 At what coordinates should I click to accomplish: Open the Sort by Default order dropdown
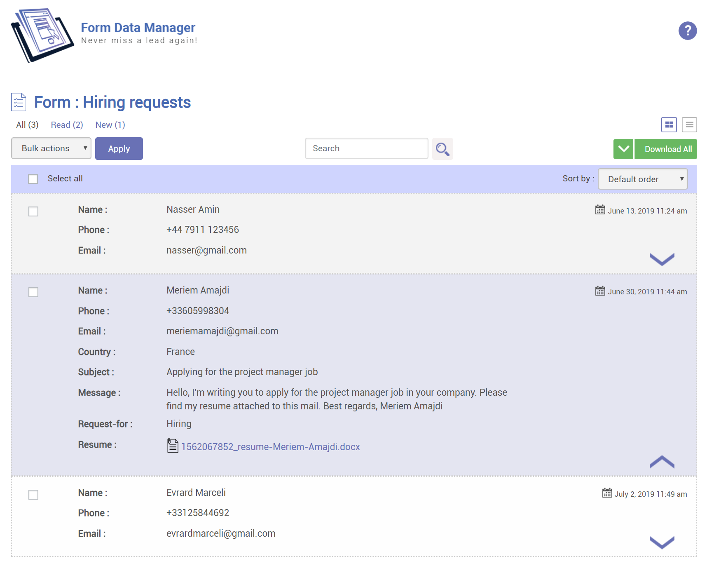(642, 179)
